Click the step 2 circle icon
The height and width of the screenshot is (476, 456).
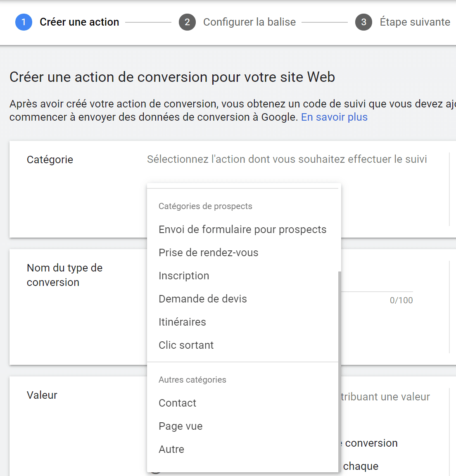click(x=187, y=22)
